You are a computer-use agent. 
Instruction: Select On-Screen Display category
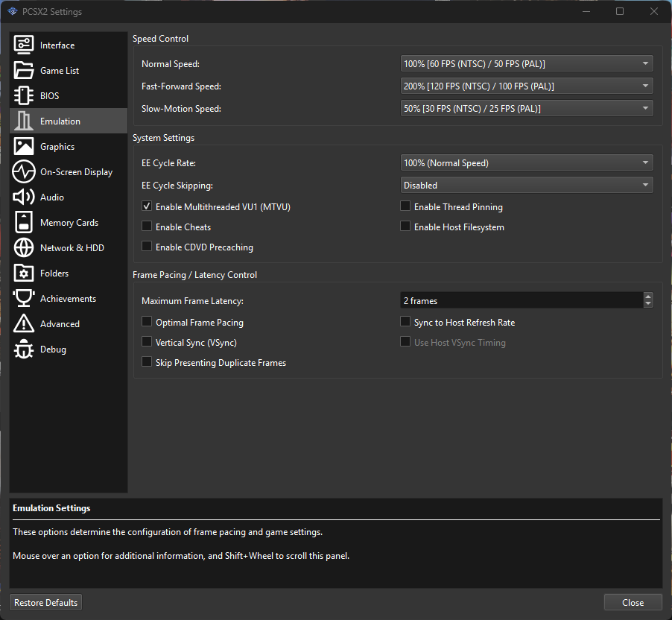pyautogui.click(x=68, y=171)
